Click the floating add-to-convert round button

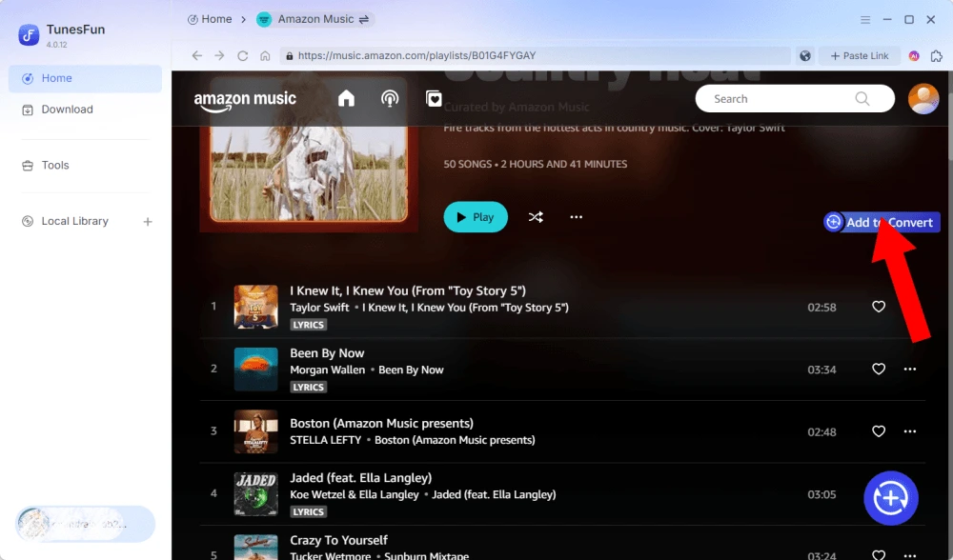890,498
